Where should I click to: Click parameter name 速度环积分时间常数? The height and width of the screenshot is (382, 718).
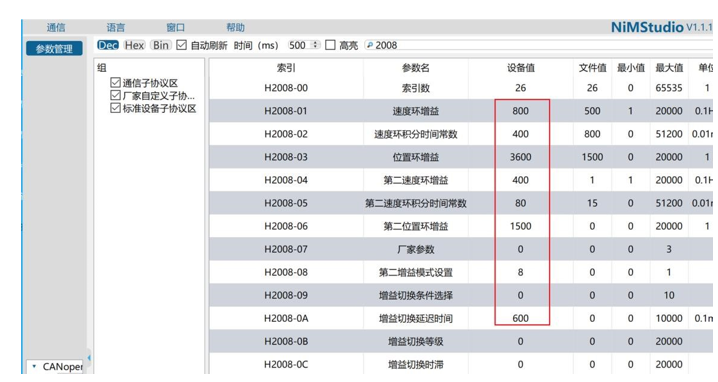416,134
